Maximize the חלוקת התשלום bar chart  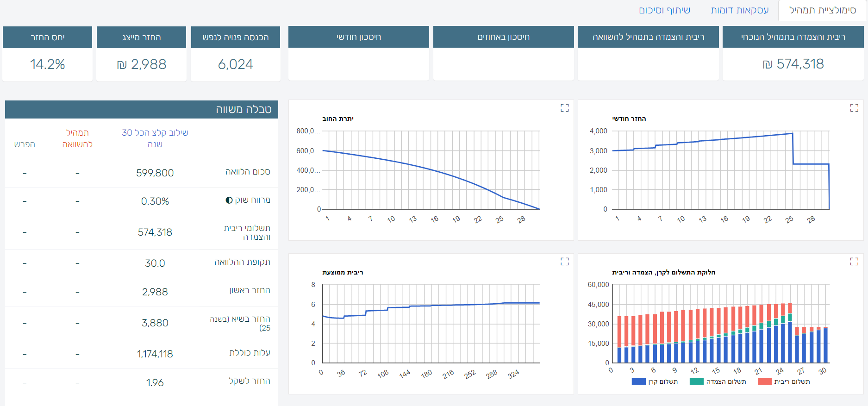click(854, 262)
